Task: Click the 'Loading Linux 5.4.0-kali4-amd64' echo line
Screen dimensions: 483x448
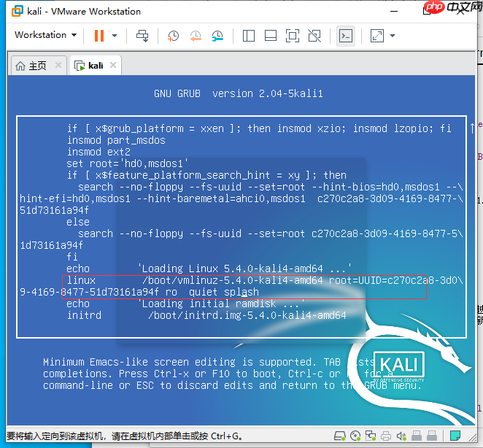Action: 209,269
